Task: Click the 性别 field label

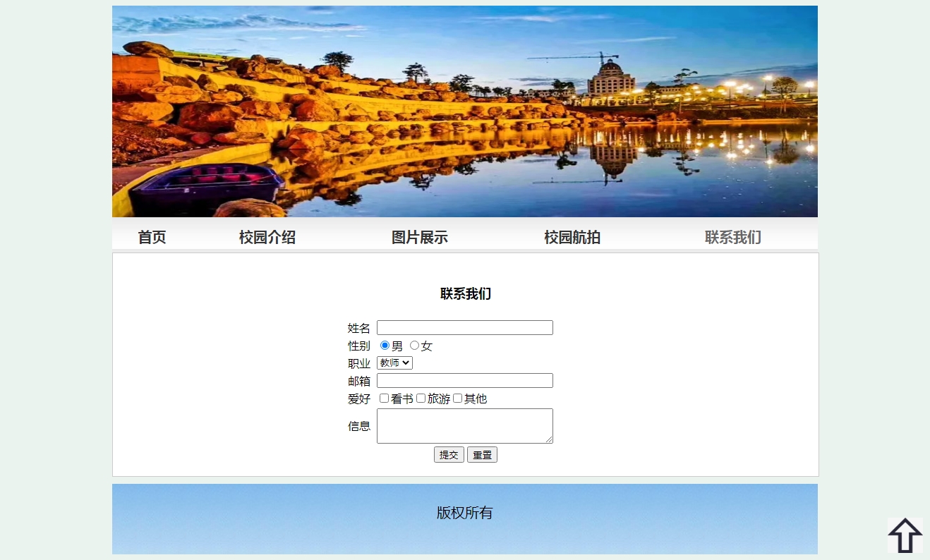Action: tap(359, 346)
